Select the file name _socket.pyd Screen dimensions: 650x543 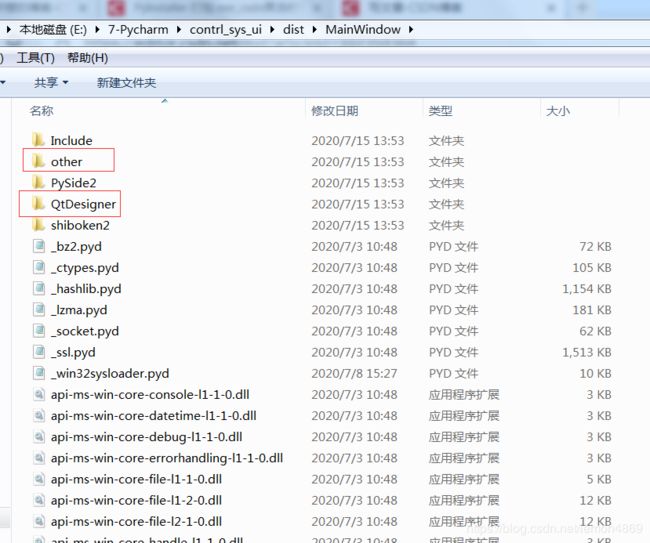point(85,331)
